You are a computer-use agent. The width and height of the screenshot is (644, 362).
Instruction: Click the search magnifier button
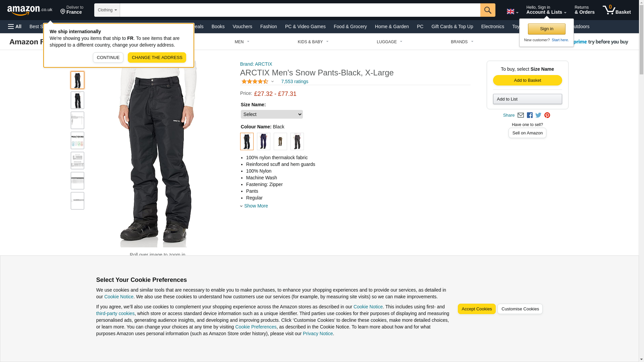tap(488, 10)
